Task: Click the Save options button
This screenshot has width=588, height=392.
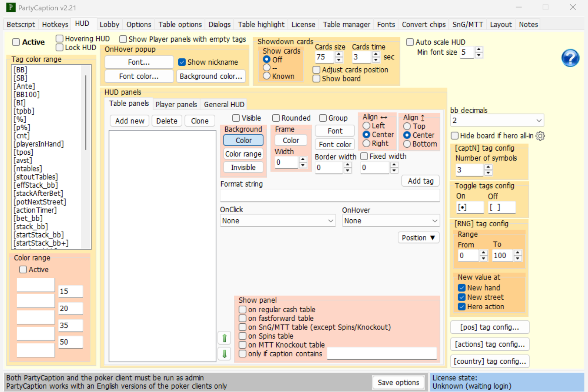Action: click(398, 382)
